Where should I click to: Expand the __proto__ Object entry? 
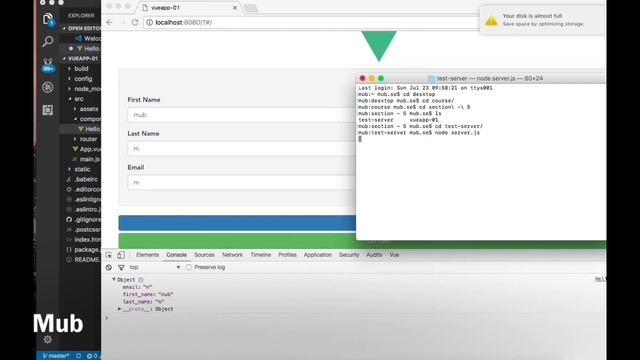click(119, 309)
